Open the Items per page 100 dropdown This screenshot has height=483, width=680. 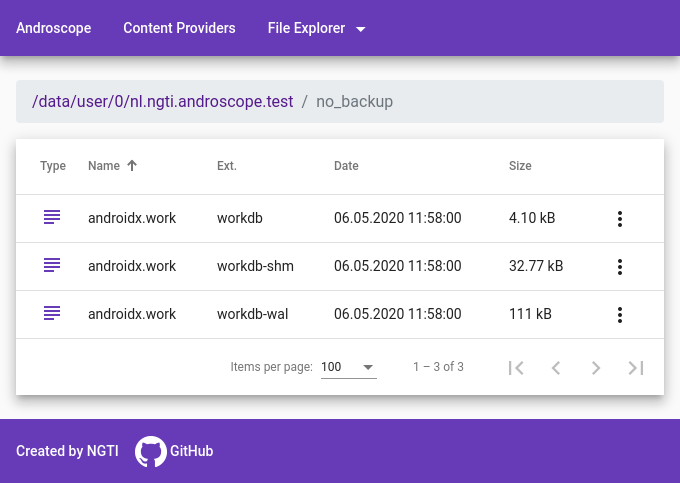[x=349, y=367]
